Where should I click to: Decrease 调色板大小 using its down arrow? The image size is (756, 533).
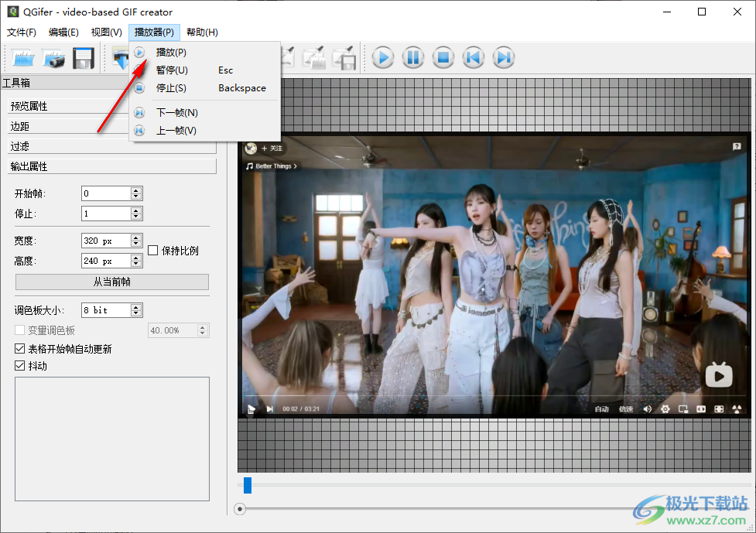[x=136, y=313]
